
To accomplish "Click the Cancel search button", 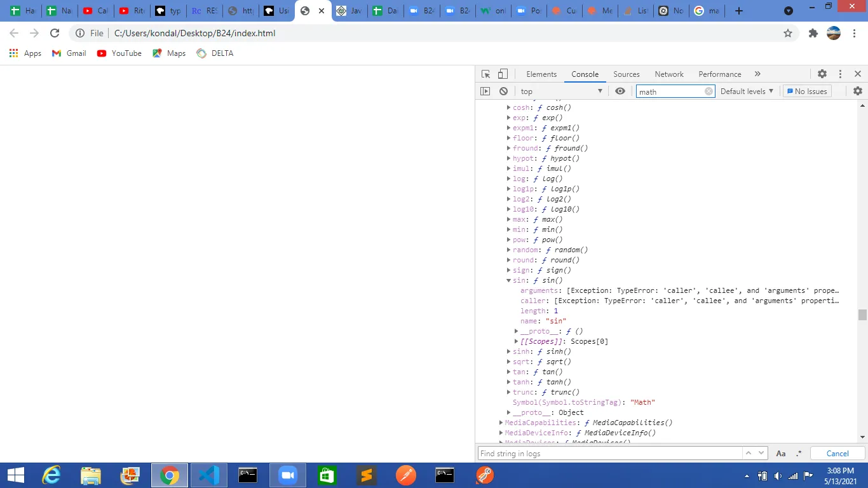I will pyautogui.click(x=837, y=453).
